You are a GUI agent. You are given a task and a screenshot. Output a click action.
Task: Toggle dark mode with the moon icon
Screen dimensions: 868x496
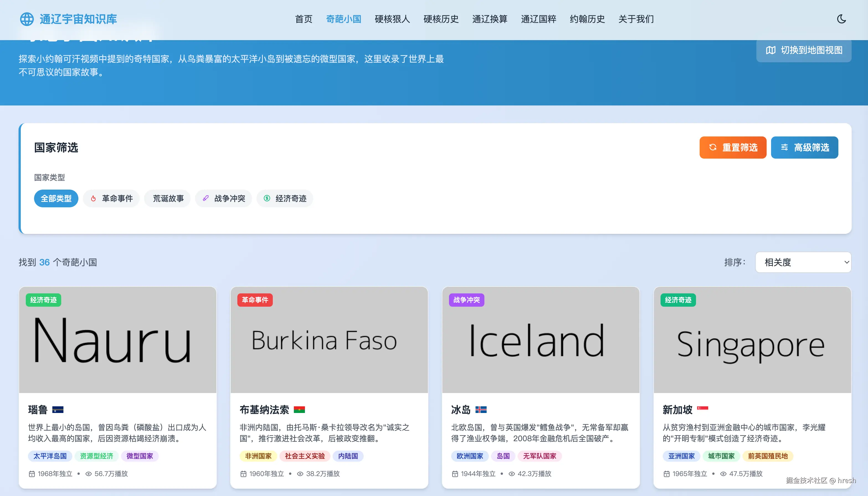[841, 19]
